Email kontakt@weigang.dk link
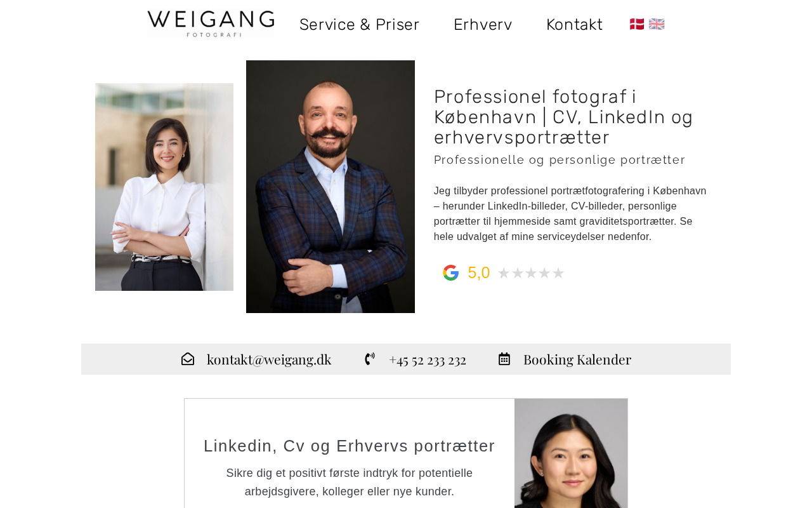 [x=269, y=359]
